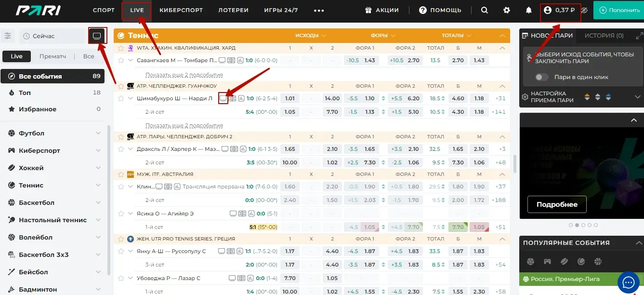Click the video broadcast filter icon beside Сейчас
The height and width of the screenshot is (295, 644).
97,36
